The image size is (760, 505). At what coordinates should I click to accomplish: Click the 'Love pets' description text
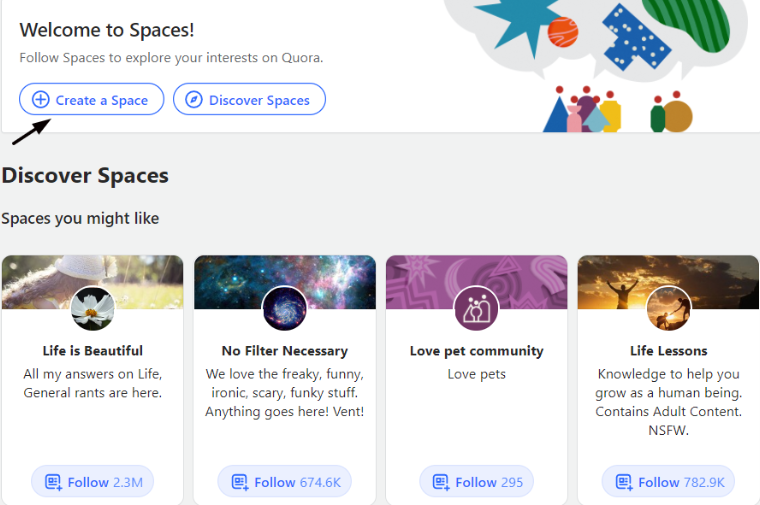click(x=476, y=374)
